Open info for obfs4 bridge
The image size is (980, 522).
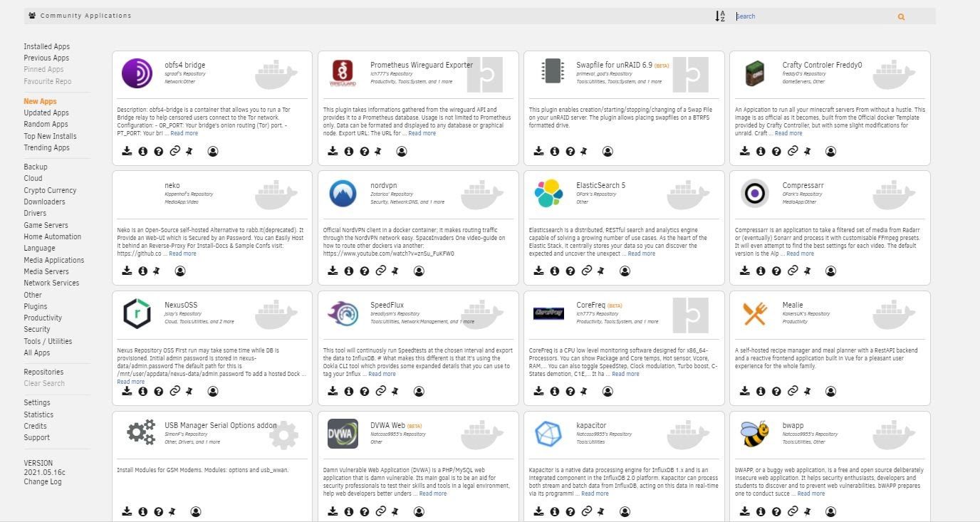tap(142, 152)
